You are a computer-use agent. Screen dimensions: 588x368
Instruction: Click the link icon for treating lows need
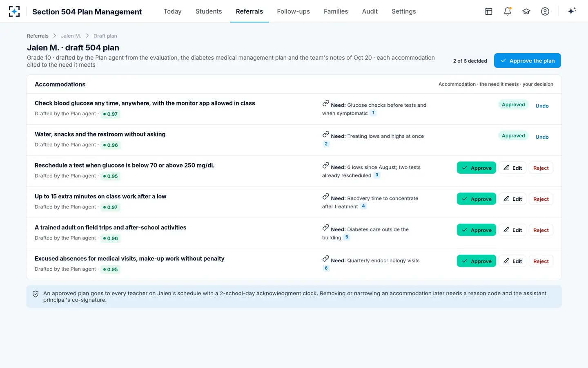point(325,134)
